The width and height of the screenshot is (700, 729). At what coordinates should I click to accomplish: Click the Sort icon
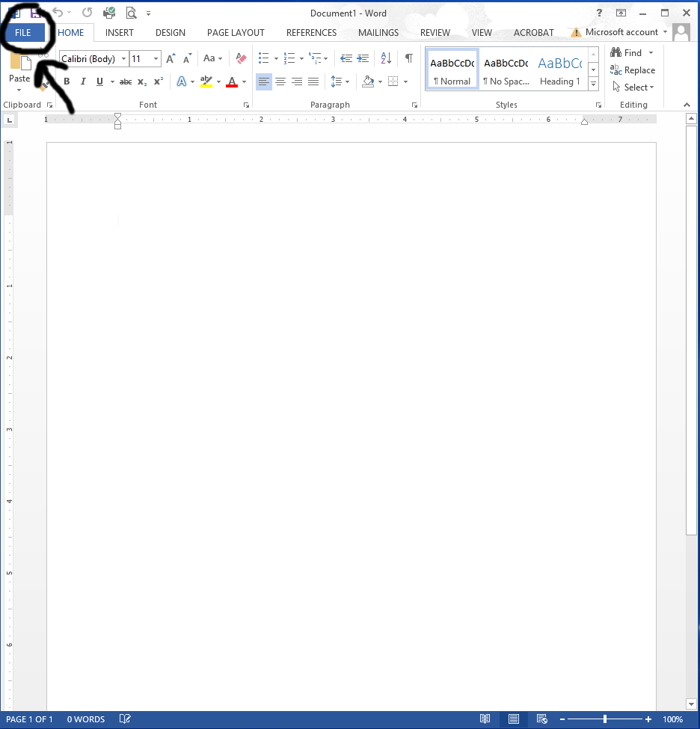pos(386,58)
